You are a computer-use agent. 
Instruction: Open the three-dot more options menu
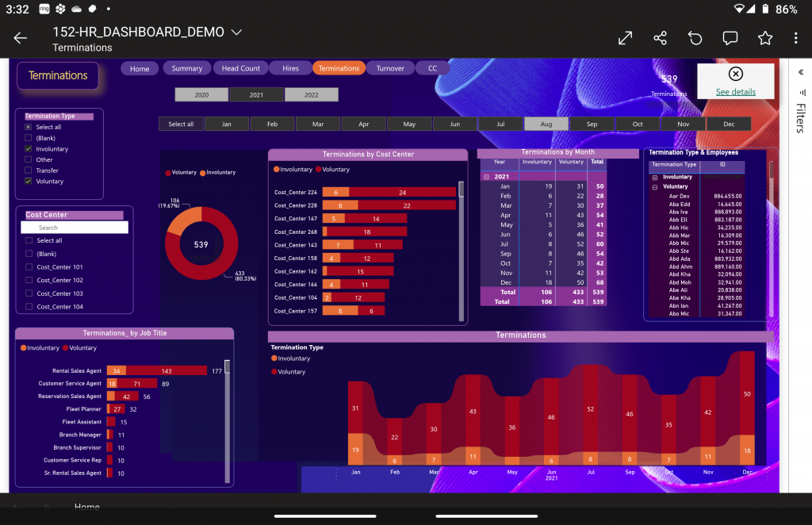click(x=796, y=38)
